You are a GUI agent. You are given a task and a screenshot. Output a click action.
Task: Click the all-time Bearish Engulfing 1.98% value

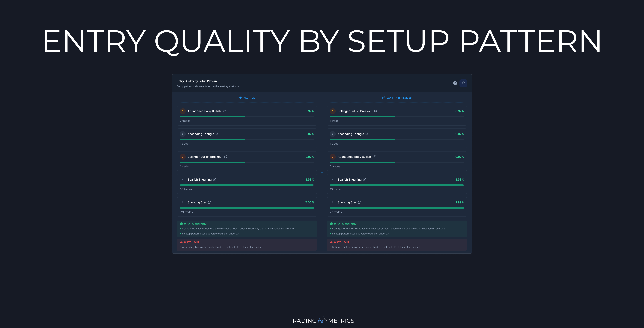point(310,180)
